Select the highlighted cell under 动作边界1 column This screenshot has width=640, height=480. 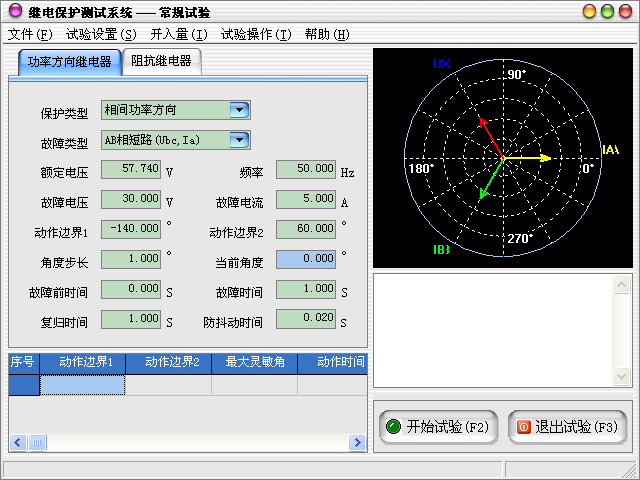(82, 385)
